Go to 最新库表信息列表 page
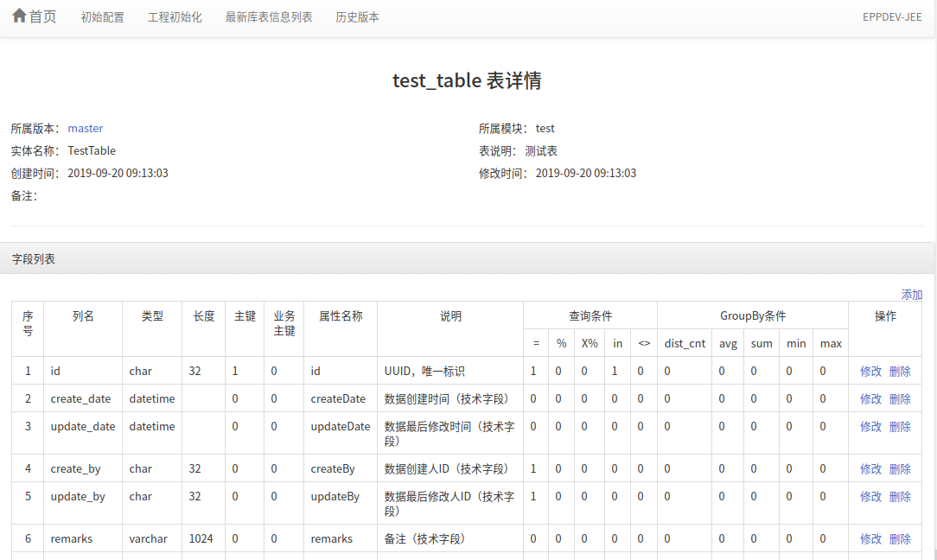This screenshot has height=560, width=937. point(269,17)
